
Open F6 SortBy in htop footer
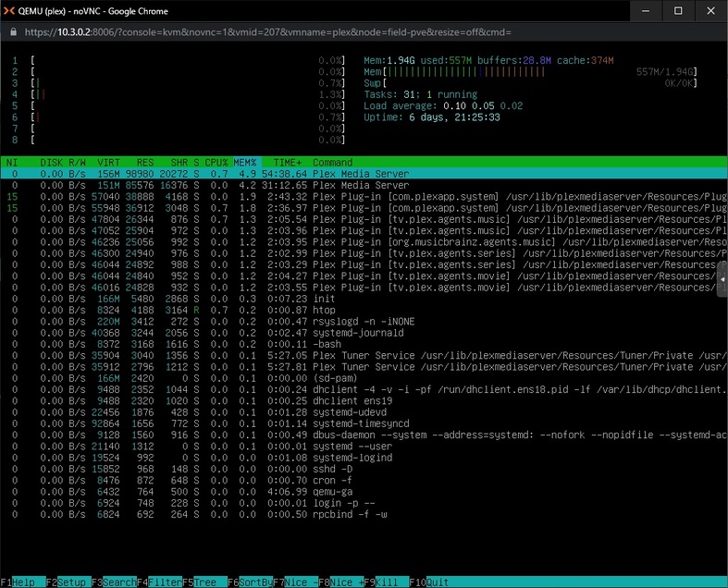(x=251, y=582)
